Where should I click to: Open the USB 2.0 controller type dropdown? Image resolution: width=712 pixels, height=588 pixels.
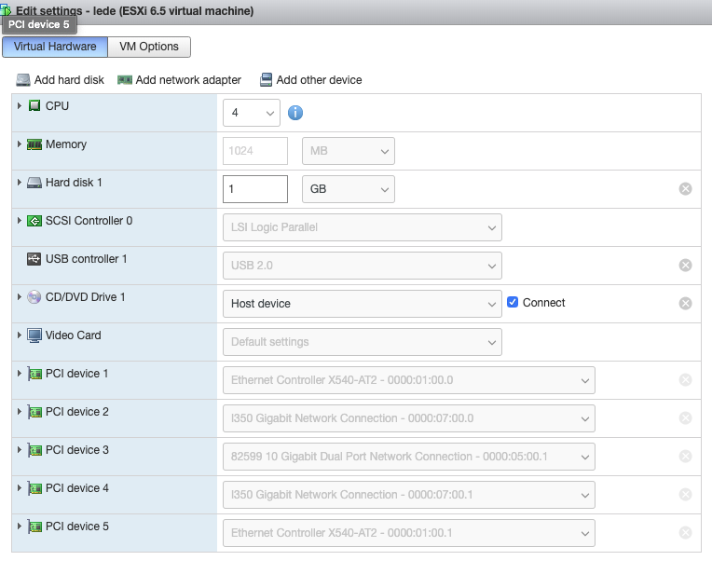pos(363,266)
